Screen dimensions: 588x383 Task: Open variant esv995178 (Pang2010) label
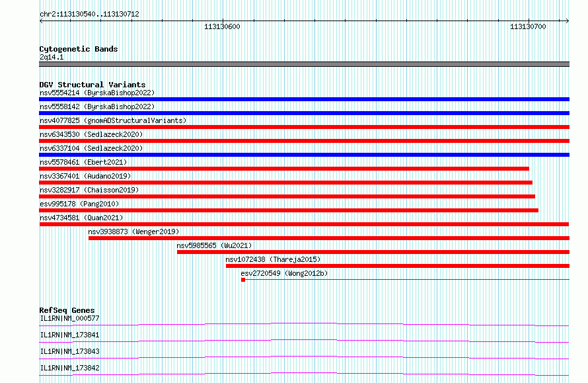coord(79,204)
